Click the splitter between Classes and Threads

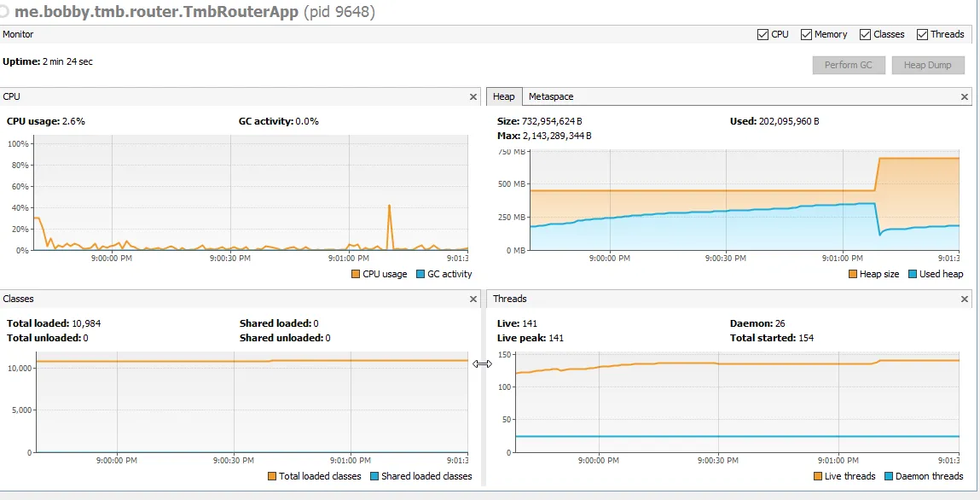[483, 364]
